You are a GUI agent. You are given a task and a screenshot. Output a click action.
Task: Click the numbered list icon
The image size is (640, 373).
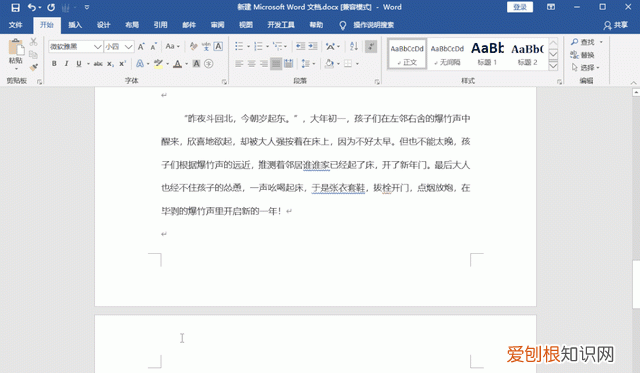[258, 47]
